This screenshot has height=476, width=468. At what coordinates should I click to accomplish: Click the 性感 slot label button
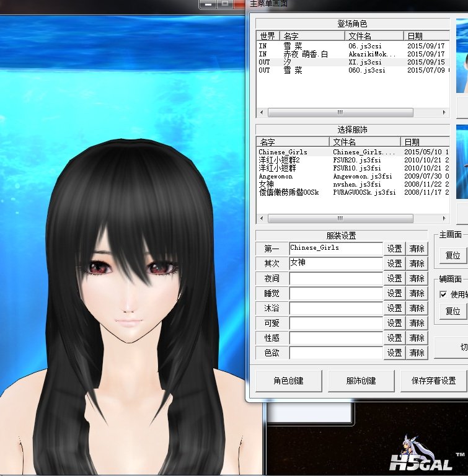coord(272,338)
